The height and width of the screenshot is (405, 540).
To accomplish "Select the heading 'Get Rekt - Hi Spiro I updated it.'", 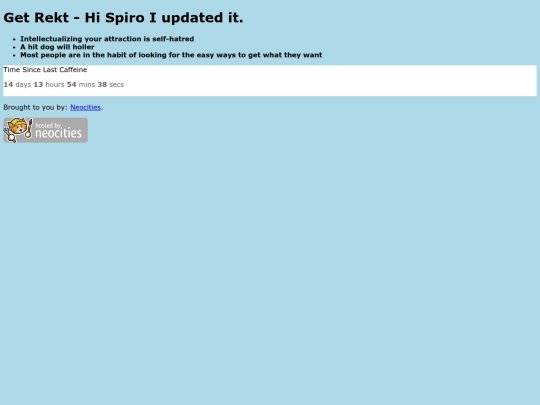I will pos(123,18).
